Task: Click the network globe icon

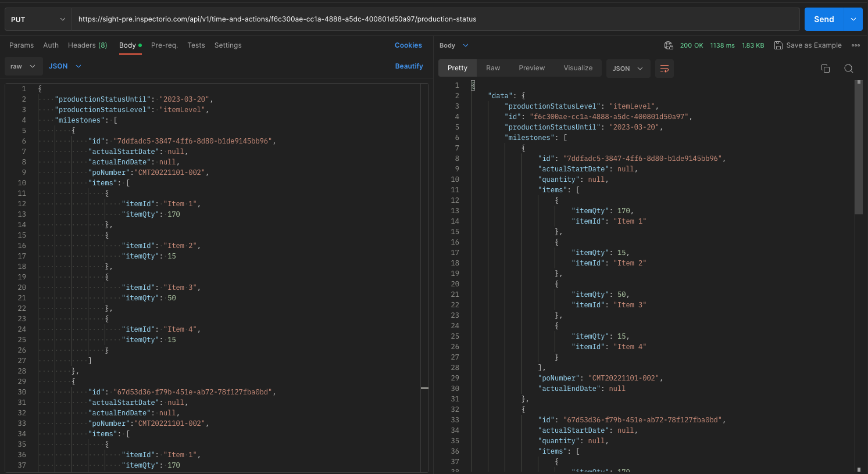Action: click(x=669, y=45)
